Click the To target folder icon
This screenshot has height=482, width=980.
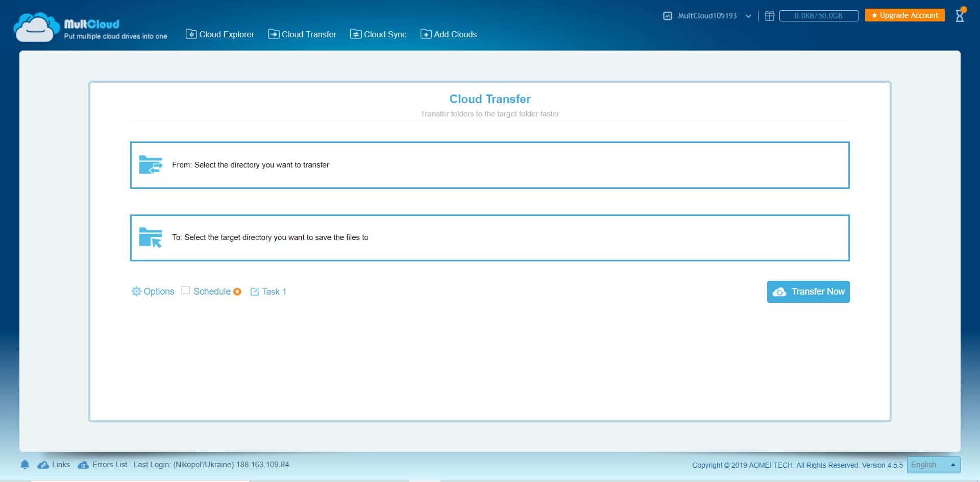[151, 237]
